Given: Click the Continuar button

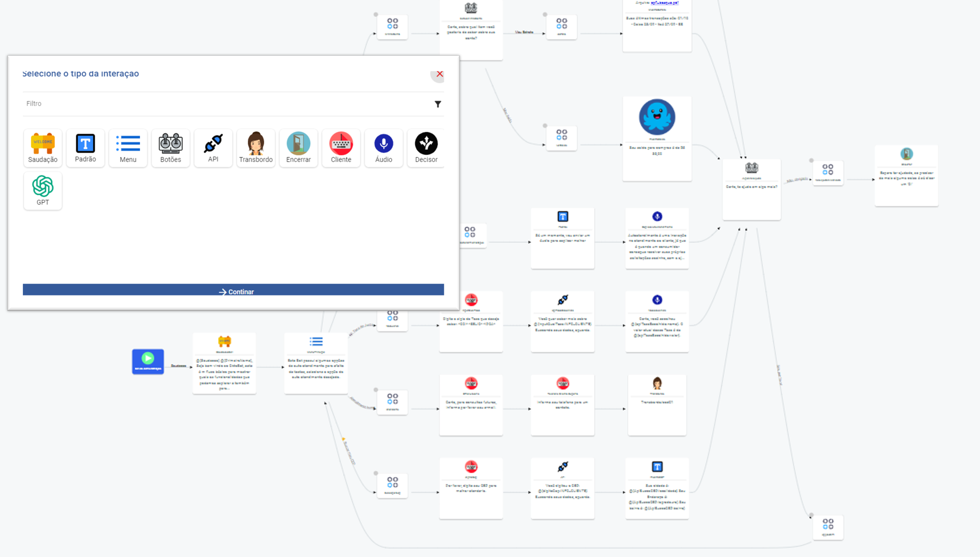Looking at the screenshot, I should [x=233, y=291].
